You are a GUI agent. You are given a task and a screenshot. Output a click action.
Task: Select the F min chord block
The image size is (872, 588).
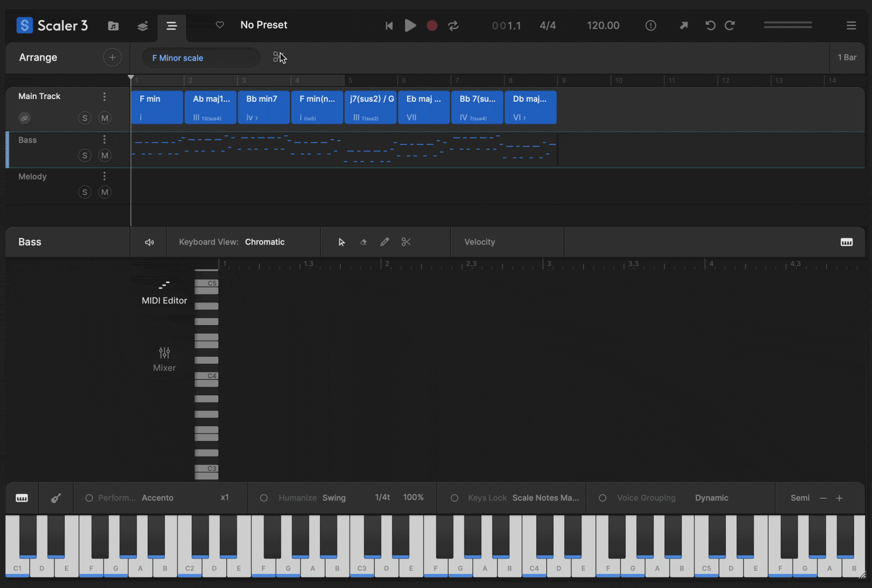pos(156,107)
